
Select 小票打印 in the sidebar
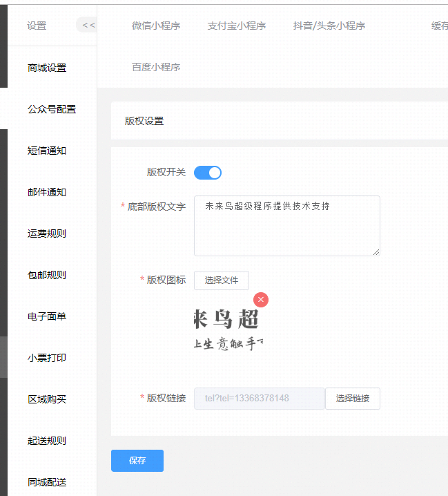tap(47, 358)
